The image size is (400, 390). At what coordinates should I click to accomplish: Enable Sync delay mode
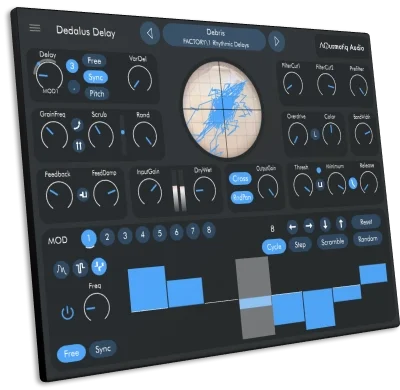click(95, 77)
